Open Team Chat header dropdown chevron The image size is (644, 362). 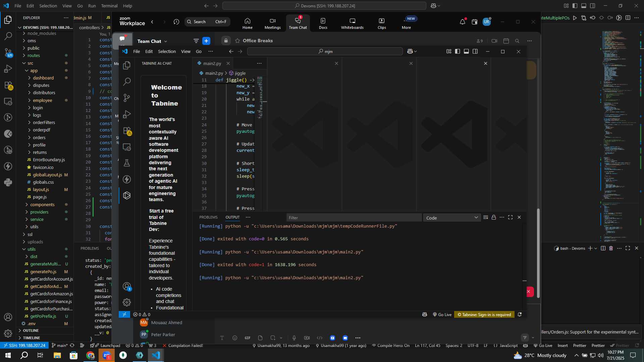(166, 42)
